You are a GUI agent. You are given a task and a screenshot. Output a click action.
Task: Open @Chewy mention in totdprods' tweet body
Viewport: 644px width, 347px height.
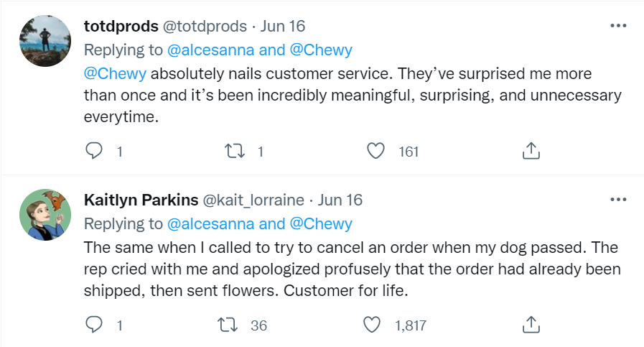click(x=114, y=74)
